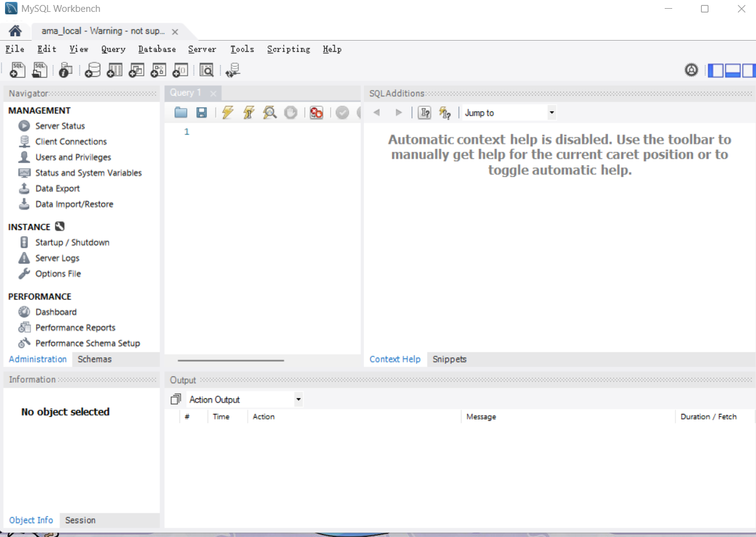756x537 pixels.
Task: Open the Scripting menu
Action: click(x=288, y=49)
